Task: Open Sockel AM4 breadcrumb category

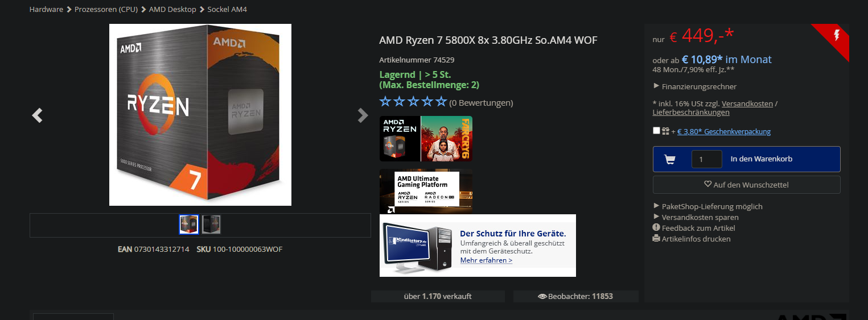Action: point(227,9)
